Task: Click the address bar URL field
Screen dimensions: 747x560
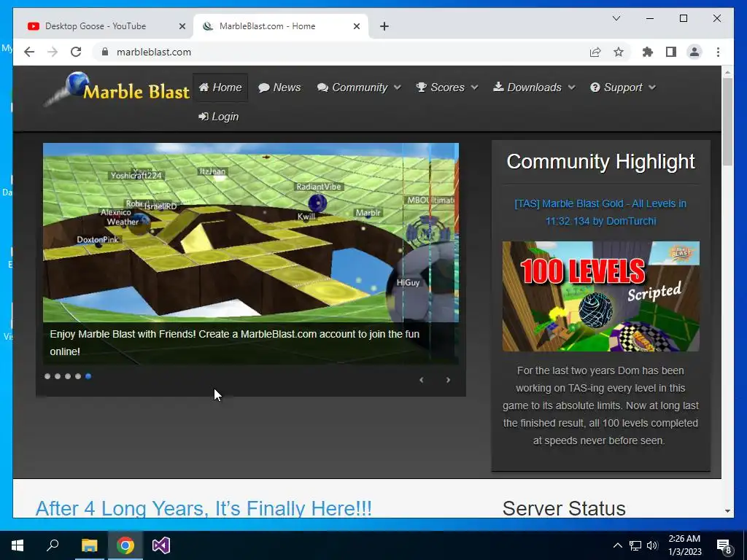Action: 343,52
